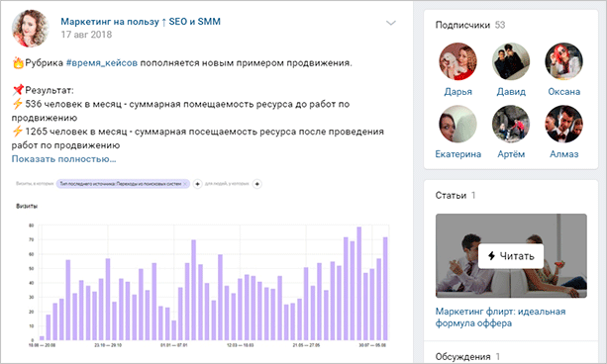607x364 pixels.
Task: Click the search traffic source filter tag
Action: pyautogui.click(x=123, y=184)
